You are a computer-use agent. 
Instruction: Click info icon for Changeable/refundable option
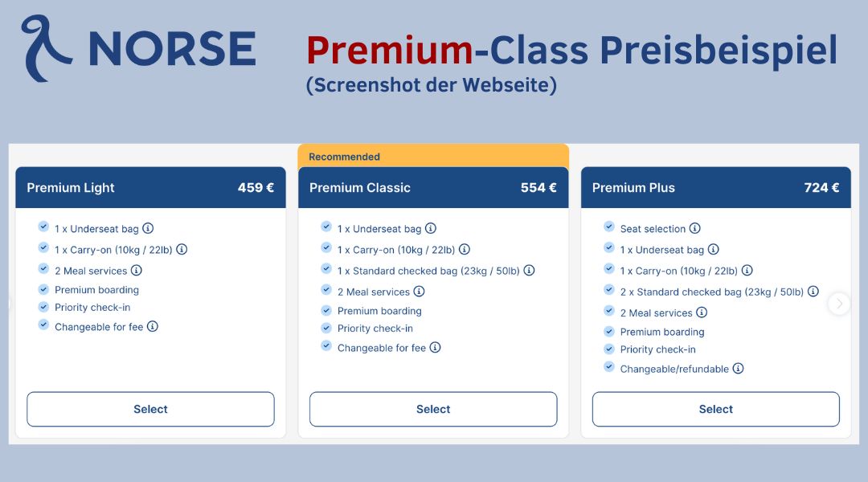[x=738, y=369]
